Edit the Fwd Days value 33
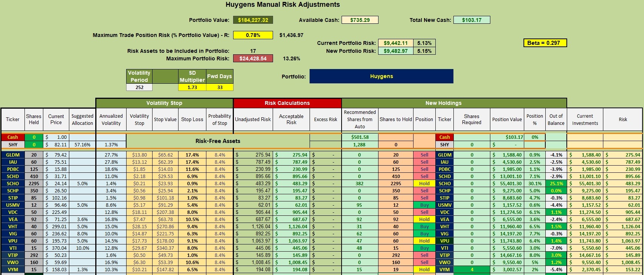The height and width of the screenshot is (275, 644). coord(220,87)
